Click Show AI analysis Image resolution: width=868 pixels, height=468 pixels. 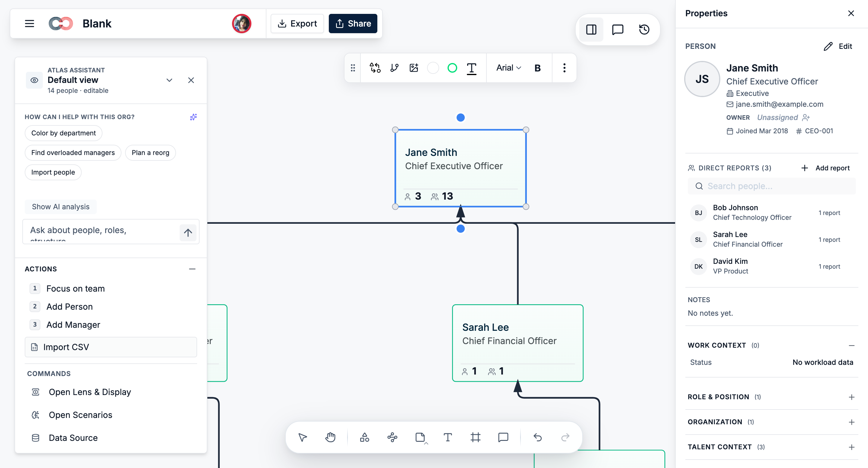tap(61, 207)
